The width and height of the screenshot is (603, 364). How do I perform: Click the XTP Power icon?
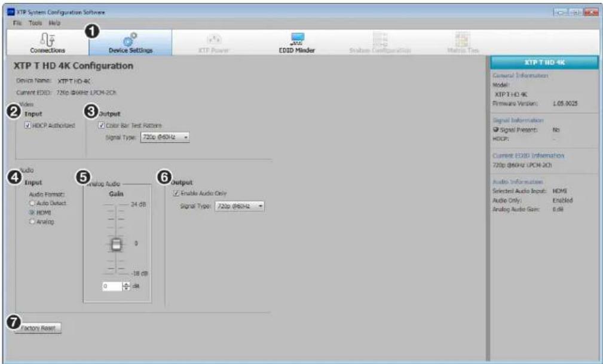tap(214, 39)
